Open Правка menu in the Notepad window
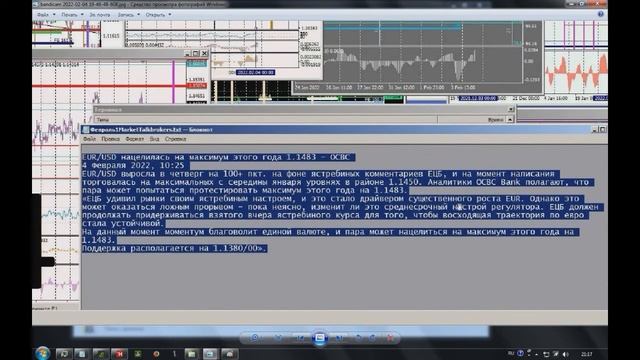Image resolution: width=640 pixels, height=360 pixels. click(x=110, y=139)
